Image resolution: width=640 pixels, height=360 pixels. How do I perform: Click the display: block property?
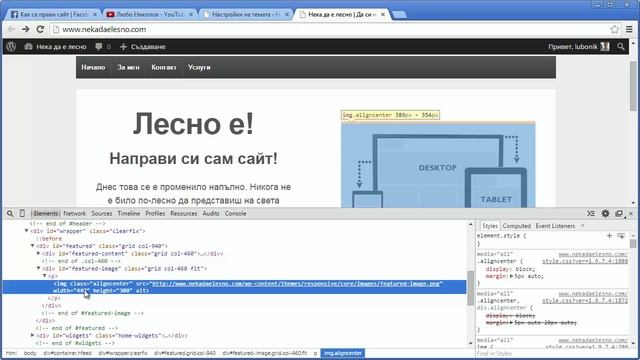510,269
